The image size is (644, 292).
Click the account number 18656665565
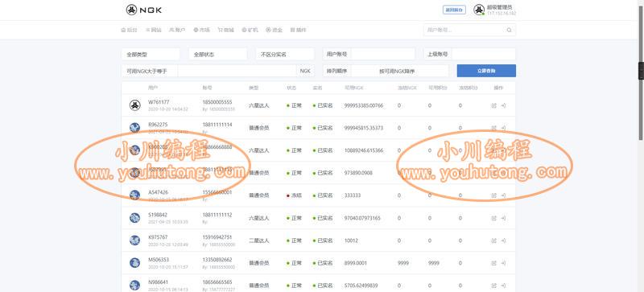click(x=217, y=282)
